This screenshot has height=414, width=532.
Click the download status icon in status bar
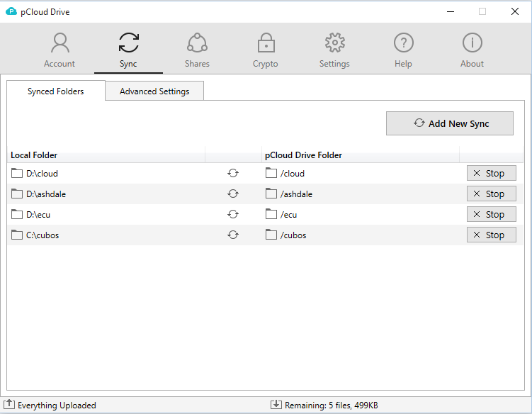tap(276, 405)
